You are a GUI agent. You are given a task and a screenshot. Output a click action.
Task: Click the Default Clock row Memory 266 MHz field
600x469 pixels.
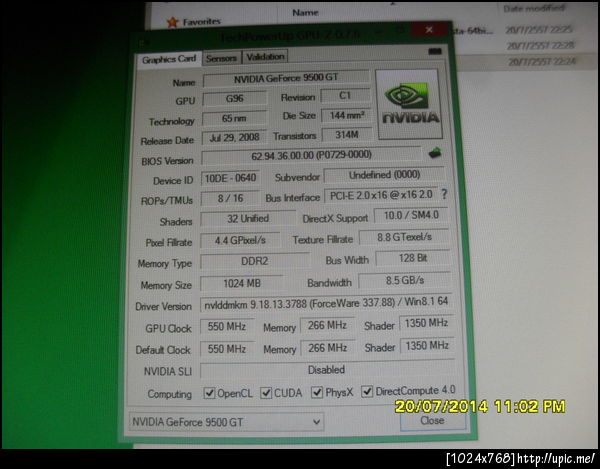[328, 348]
